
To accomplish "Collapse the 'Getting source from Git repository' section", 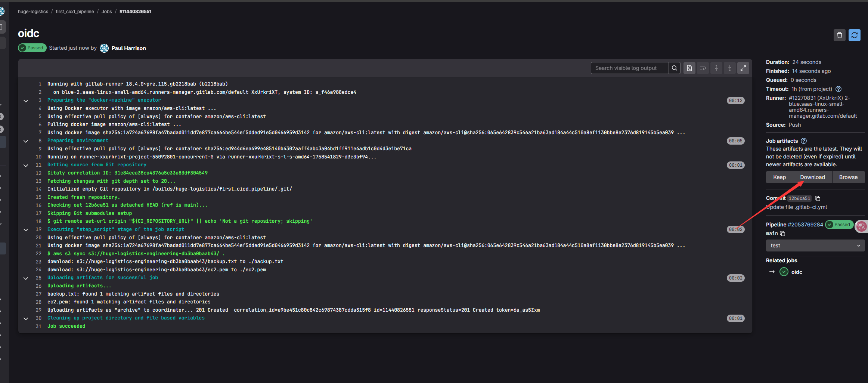I will click(26, 165).
